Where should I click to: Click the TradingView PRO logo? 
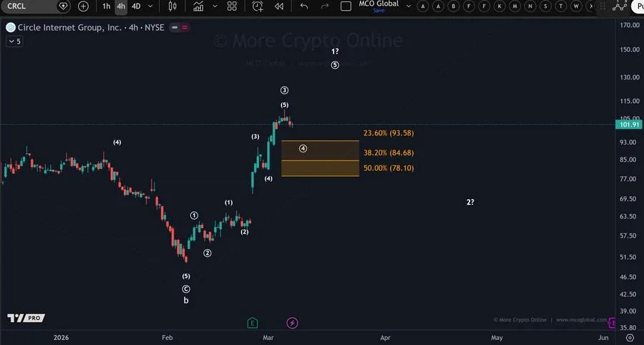click(26, 318)
